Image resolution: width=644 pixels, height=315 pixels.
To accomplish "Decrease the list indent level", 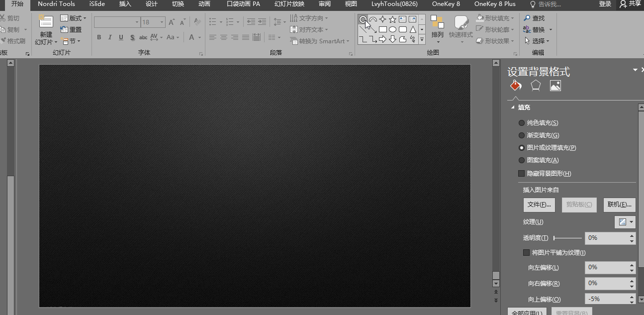I will point(251,22).
